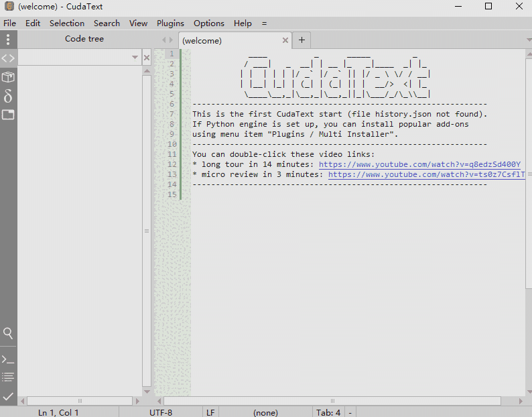Click the long tour YouTube link
Screen dimensions: 532x417
point(419,165)
